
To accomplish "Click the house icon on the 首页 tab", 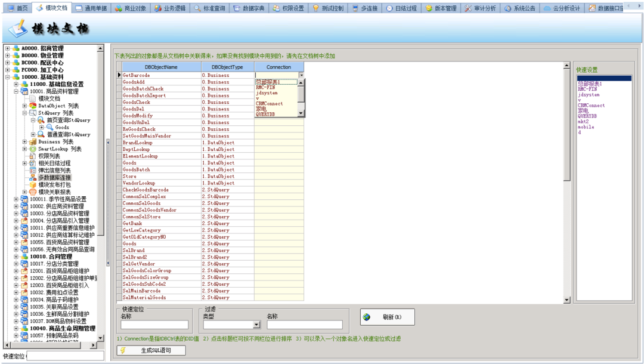I will point(11,8).
